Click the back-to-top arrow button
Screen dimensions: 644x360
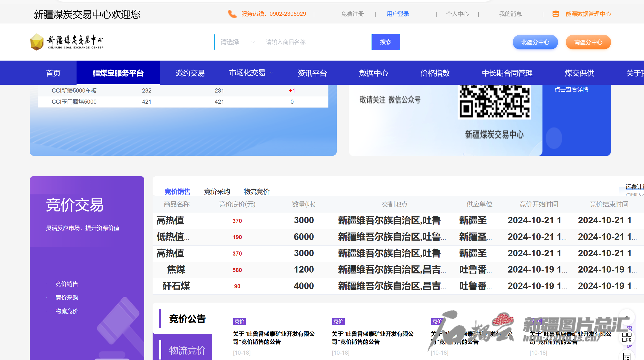(x=627, y=317)
